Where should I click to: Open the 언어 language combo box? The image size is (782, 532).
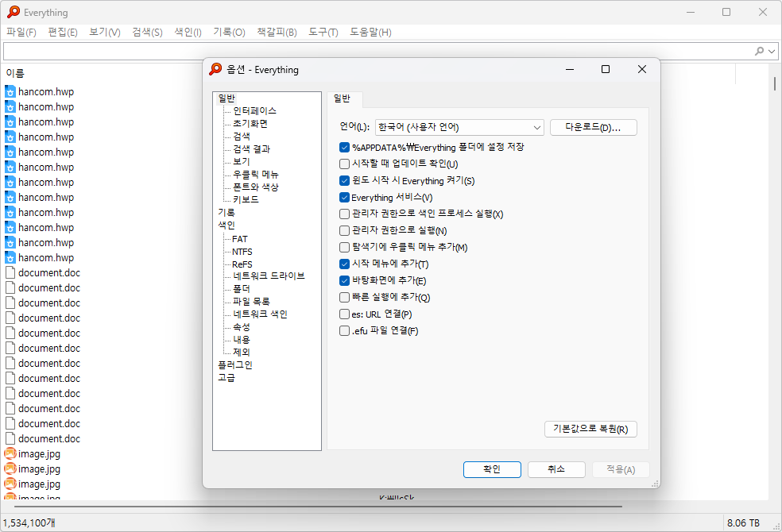[x=459, y=128]
